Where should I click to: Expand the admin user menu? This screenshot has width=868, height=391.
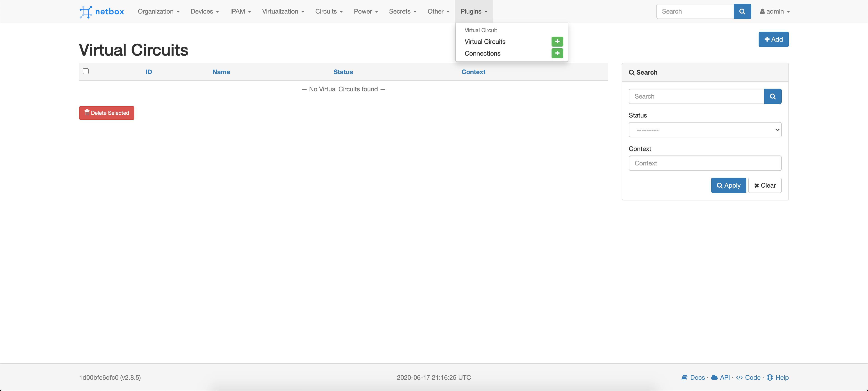coord(775,12)
